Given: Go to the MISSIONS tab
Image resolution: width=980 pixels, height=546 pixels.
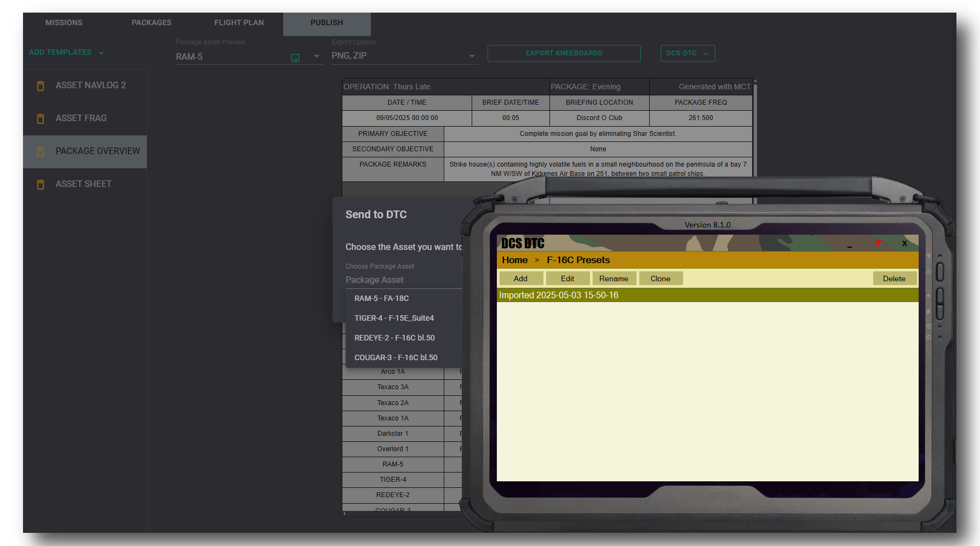Looking at the screenshot, I should coord(64,22).
